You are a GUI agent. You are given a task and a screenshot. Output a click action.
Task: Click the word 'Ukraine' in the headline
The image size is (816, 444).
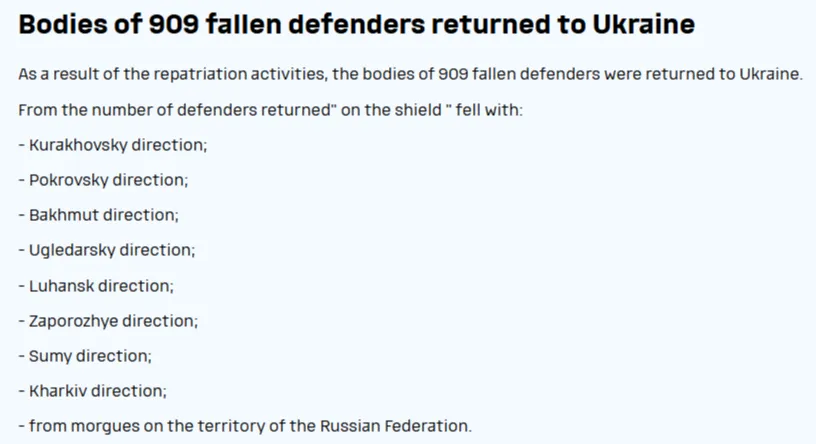(x=644, y=24)
